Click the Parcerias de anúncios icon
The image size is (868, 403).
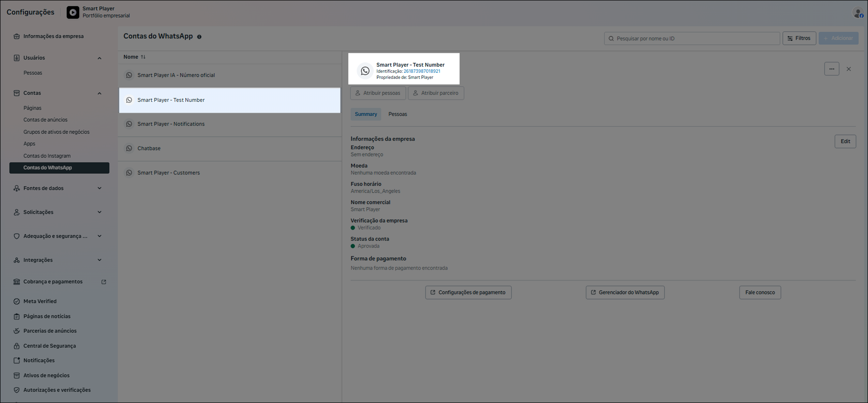(16, 331)
